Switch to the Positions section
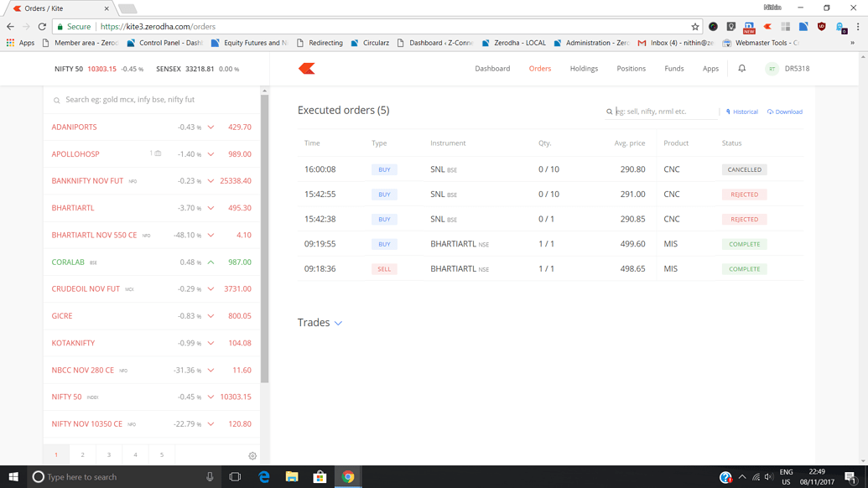Screen dimensions: 868x488 click(631, 69)
